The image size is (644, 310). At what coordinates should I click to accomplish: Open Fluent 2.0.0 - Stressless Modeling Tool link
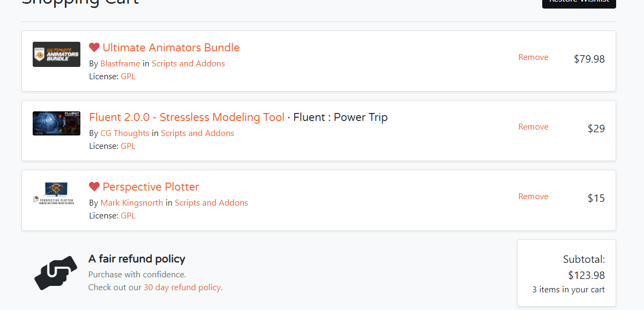tap(186, 117)
